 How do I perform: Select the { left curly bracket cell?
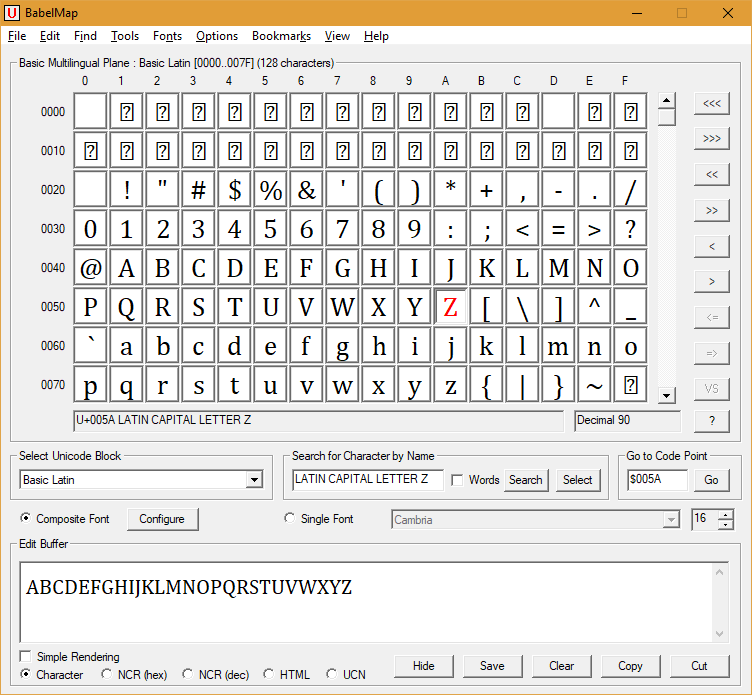[486, 385]
